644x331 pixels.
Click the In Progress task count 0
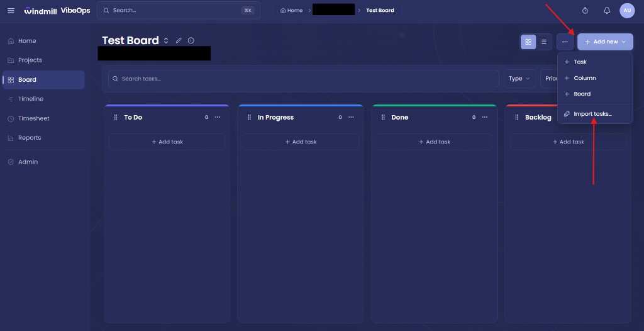340,117
